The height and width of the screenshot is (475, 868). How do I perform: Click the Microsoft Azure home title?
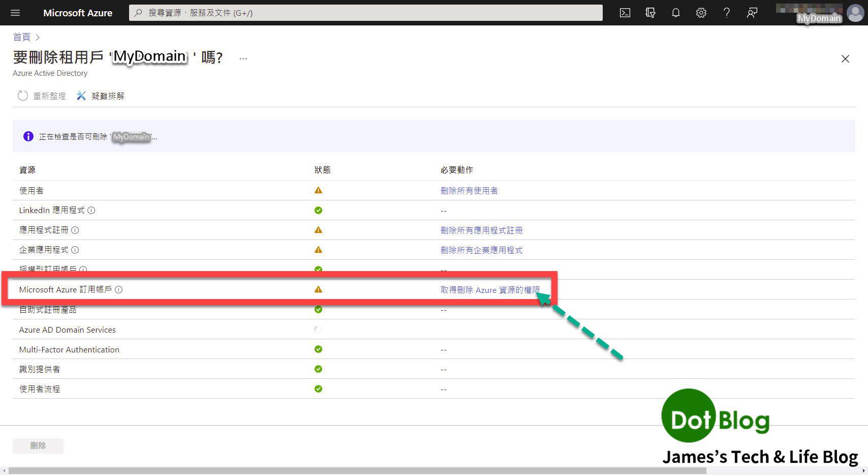point(78,13)
